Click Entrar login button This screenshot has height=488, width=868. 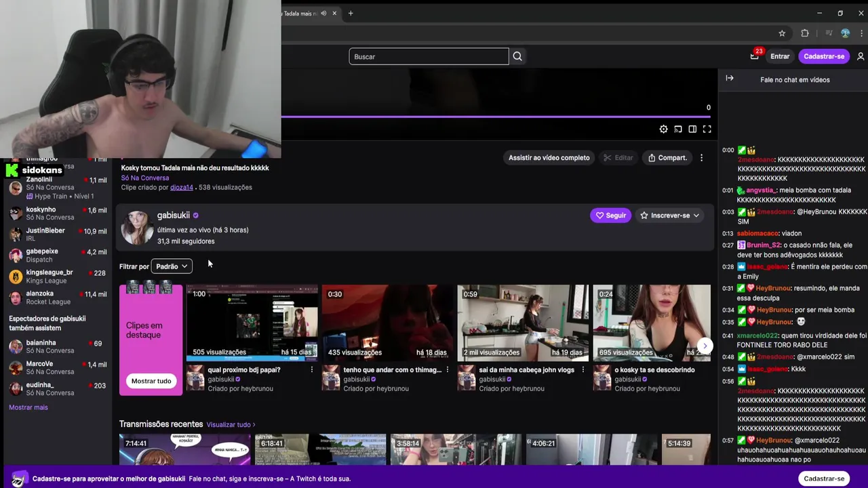pyautogui.click(x=780, y=56)
